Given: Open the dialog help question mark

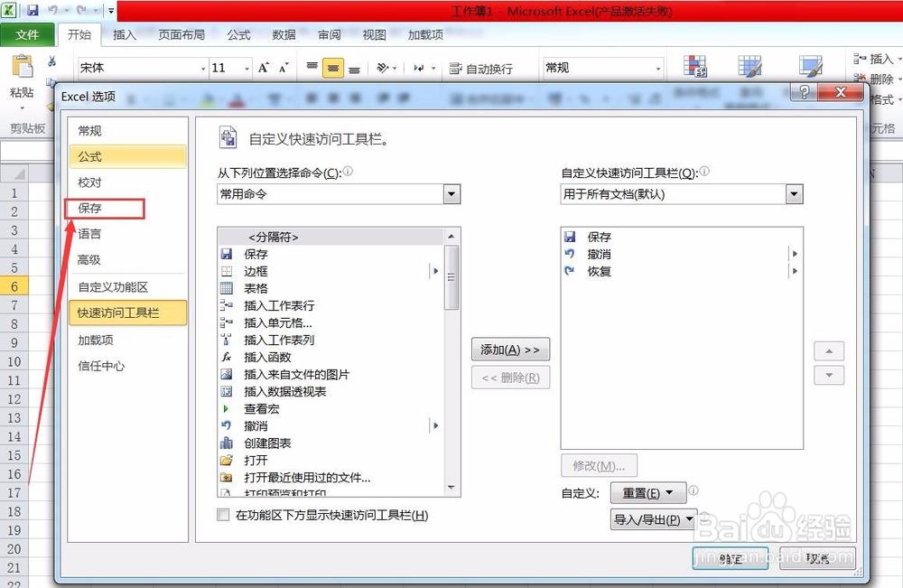Looking at the screenshot, I should point(805,91).
